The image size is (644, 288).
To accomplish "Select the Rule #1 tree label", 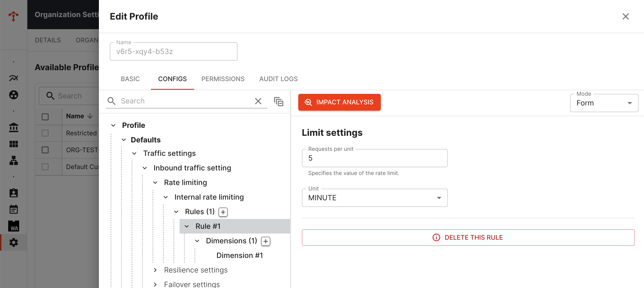I will pos(208,226).
